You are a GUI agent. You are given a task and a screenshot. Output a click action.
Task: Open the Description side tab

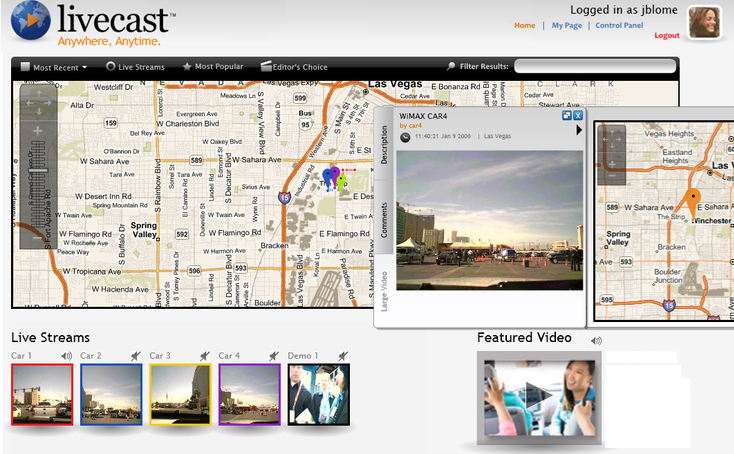[x=384, y=145]
